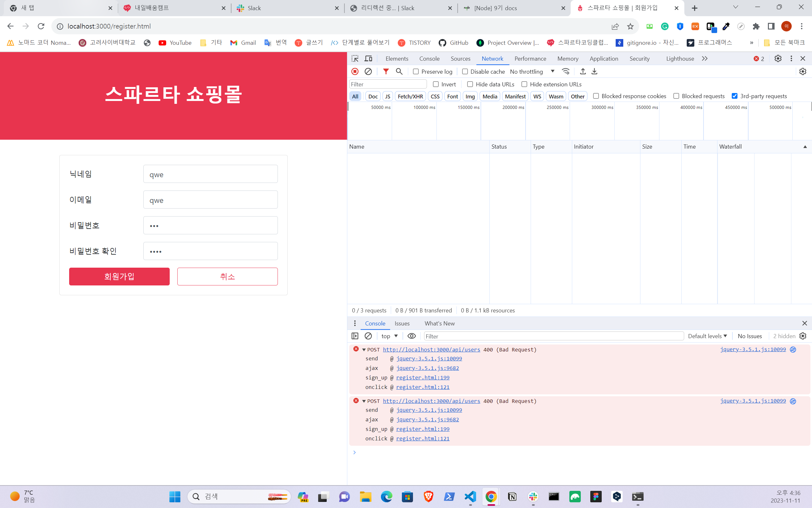Image resolution: width=812 pixels, height=508 pixels.
Task: Switch to Sources tab
Action: (460, 58)
